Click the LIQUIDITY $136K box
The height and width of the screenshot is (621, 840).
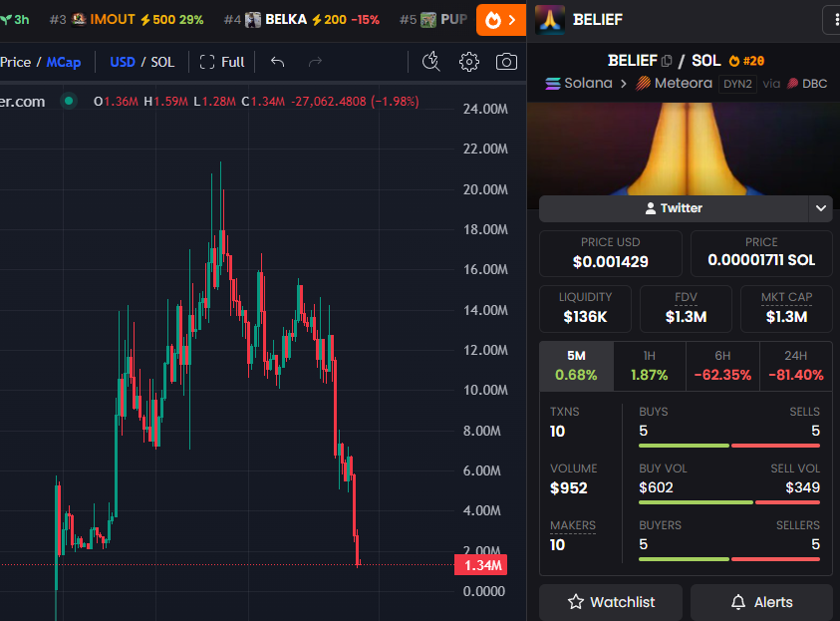click(x=585, y=309)
